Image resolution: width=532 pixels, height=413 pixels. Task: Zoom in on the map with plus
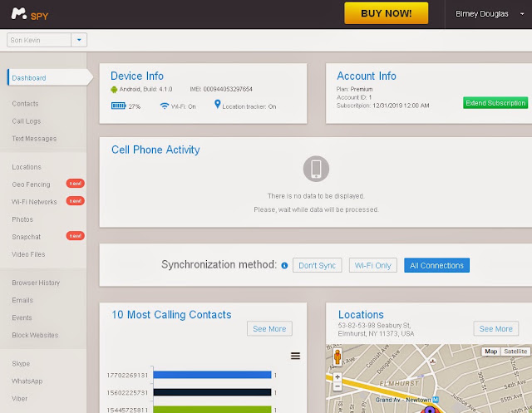(337, 377)
